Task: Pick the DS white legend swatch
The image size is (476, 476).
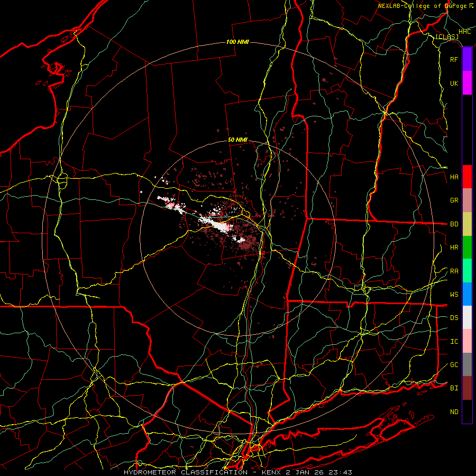Action: click(x=467, y=317)
